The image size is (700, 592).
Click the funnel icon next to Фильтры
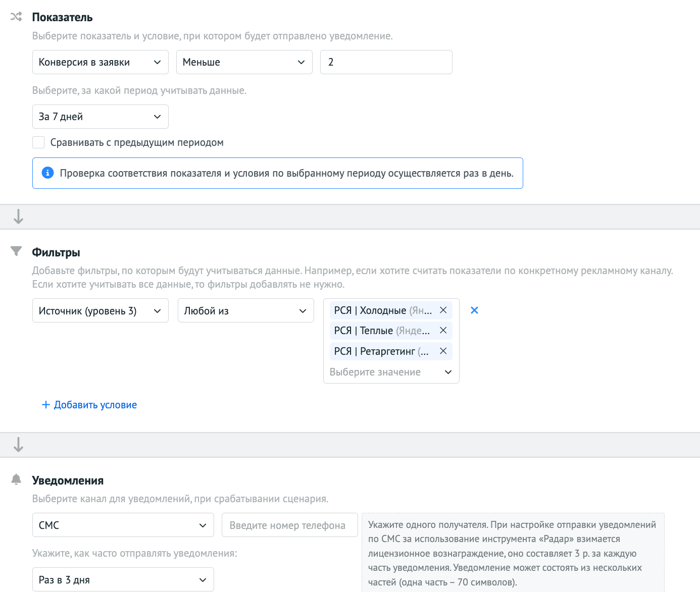(16, 251)
